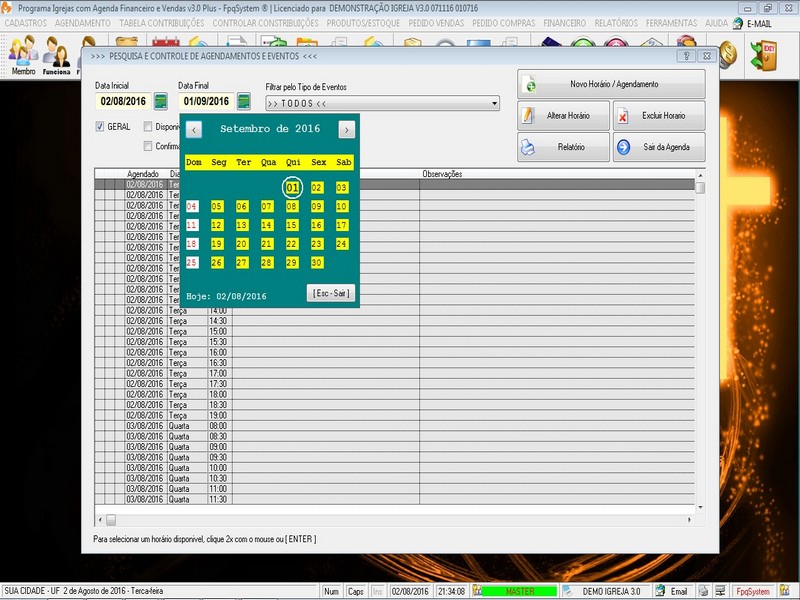The width and height of the screenshot is (800, 600).
Task: Click the network computer icon in status bar
Action: click(720, 591)
